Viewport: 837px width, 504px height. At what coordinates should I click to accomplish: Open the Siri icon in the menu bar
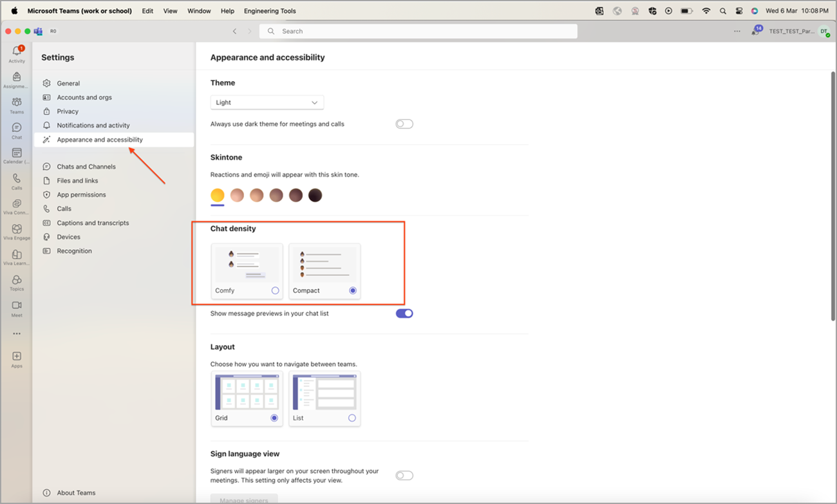tap(755, 11)
